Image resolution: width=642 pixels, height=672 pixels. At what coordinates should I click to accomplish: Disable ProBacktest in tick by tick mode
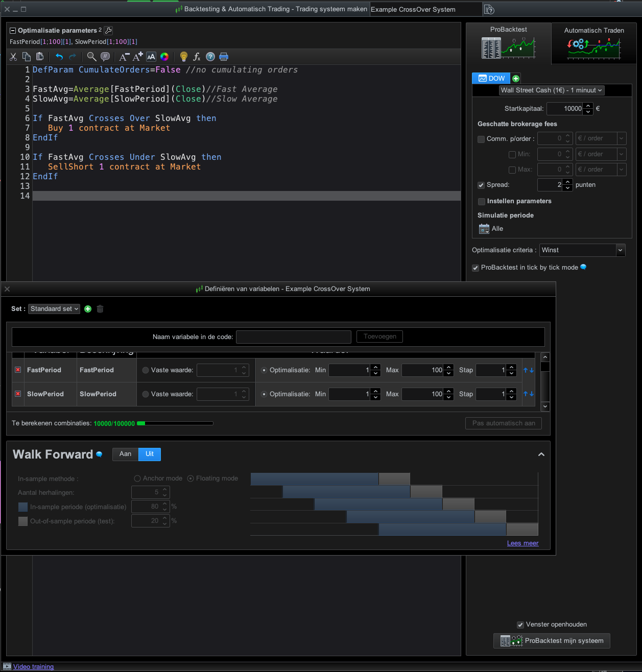tap(475, 268)
